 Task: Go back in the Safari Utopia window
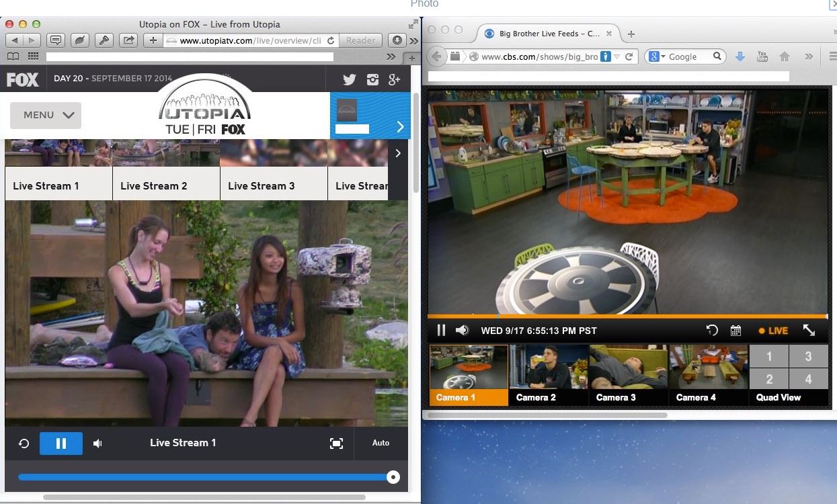[13, 40]
